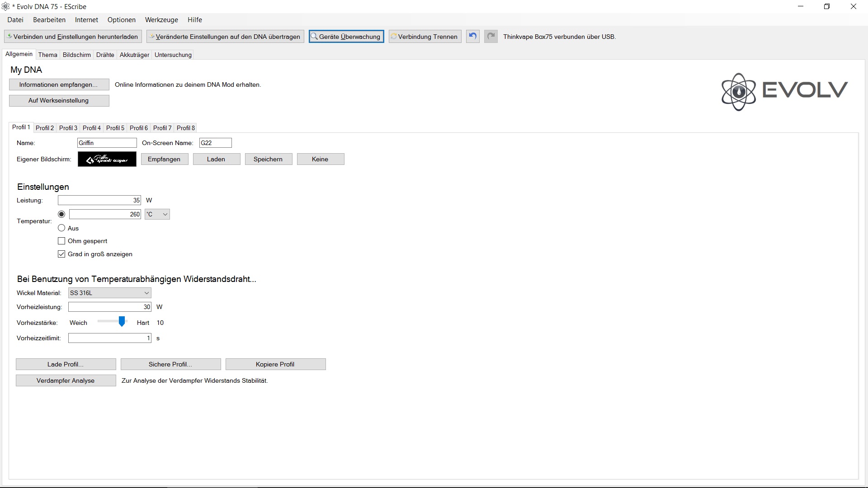Image resolution: width=868 pixels, height=488 pixels.
Task: Click Verbinden und Einstellungen herunterladen
Action: 73,37
